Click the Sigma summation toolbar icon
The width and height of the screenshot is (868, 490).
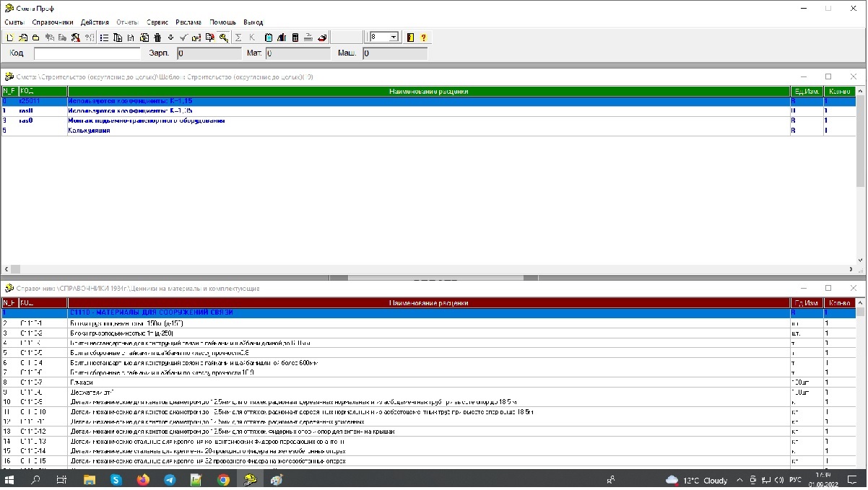pos(239,38)
